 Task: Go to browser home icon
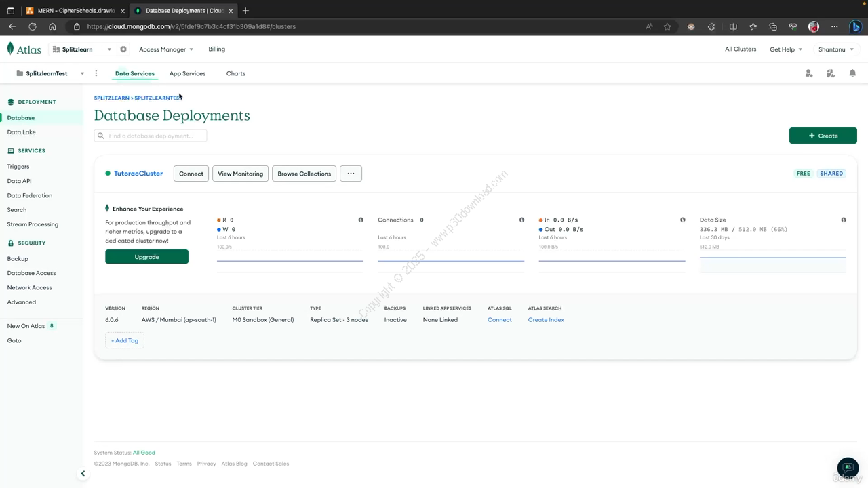(52, 26)
